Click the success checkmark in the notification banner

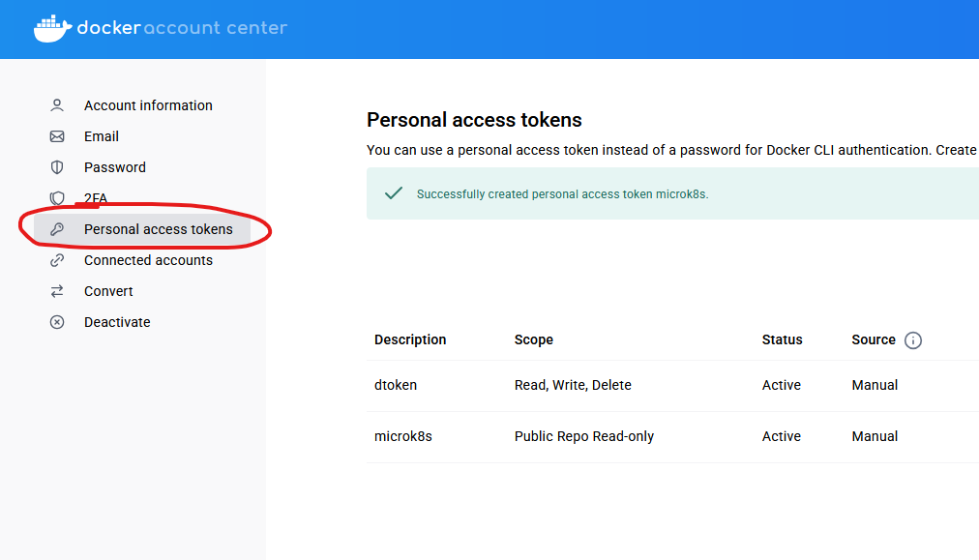point(394,193)
